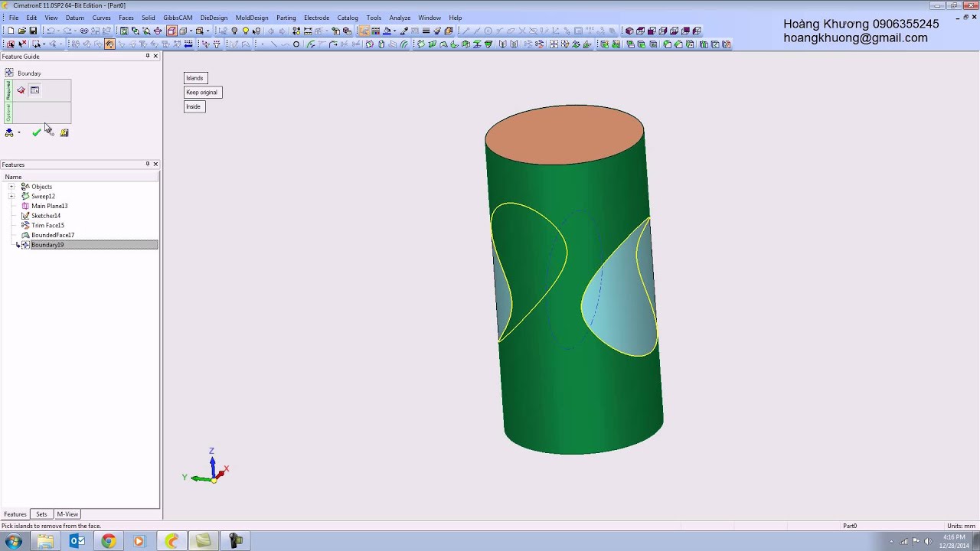This screenshot has width=980, height=551.
Task: Click the color fill bucket icon
Action: tap(387, 31)
